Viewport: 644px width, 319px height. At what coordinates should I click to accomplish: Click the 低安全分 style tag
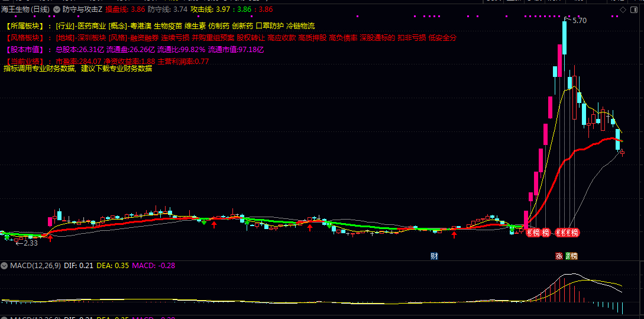[x=442, y=38]
